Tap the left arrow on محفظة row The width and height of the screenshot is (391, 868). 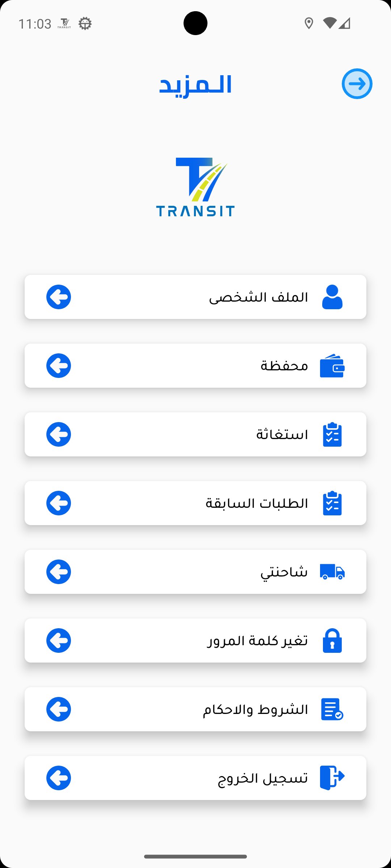[59, 366]
